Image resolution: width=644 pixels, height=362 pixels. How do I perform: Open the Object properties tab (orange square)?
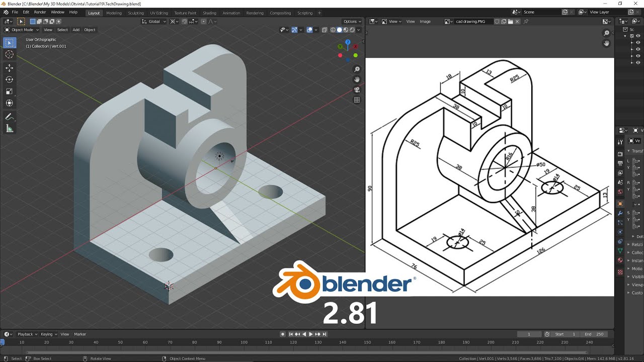pyautogui.click(x=620, y=204)
